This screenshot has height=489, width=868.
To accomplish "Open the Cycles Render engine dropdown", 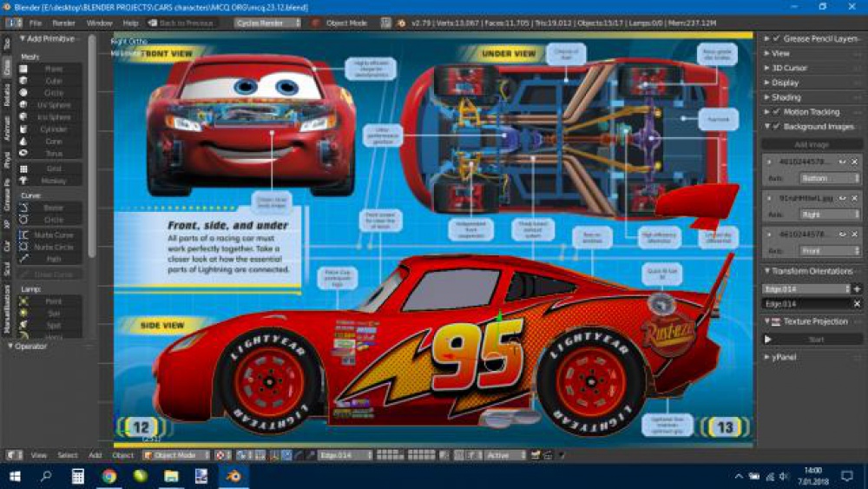I will pos(267,23).
